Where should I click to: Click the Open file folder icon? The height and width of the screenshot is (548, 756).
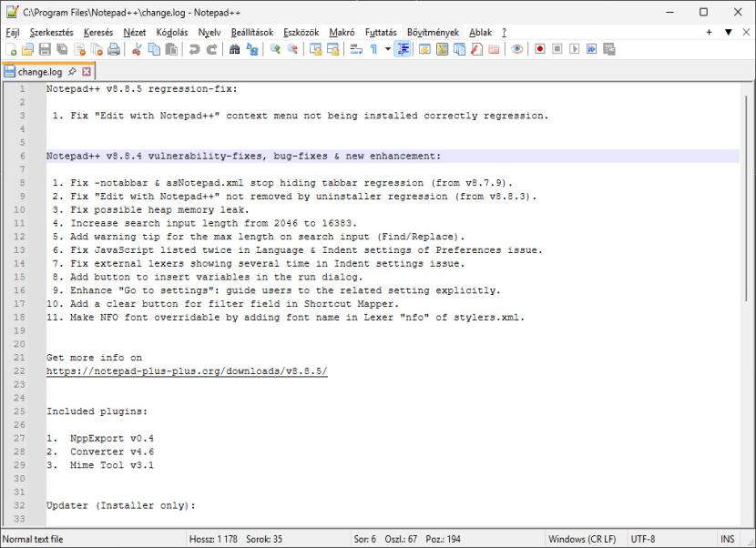pos(27,49)
